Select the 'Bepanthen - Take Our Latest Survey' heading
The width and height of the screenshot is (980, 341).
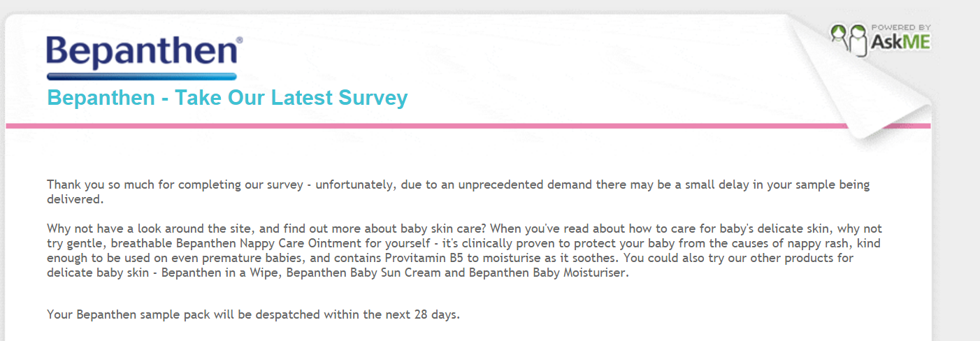tap(227, 98)
